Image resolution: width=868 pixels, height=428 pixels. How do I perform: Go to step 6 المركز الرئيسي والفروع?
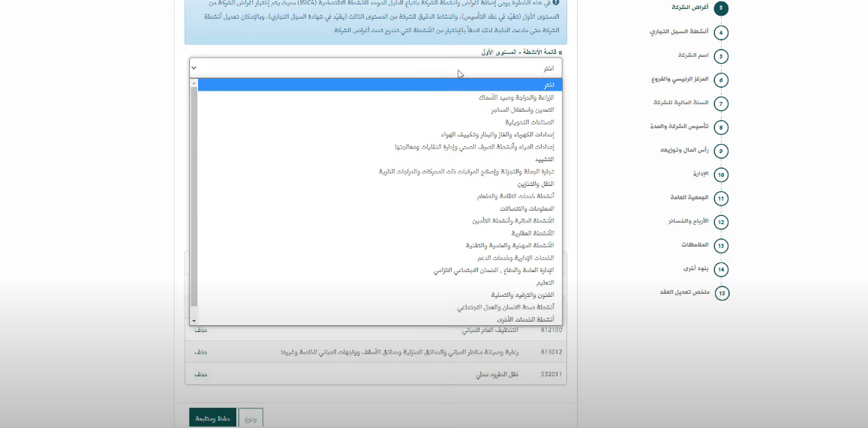click(720, 80)
